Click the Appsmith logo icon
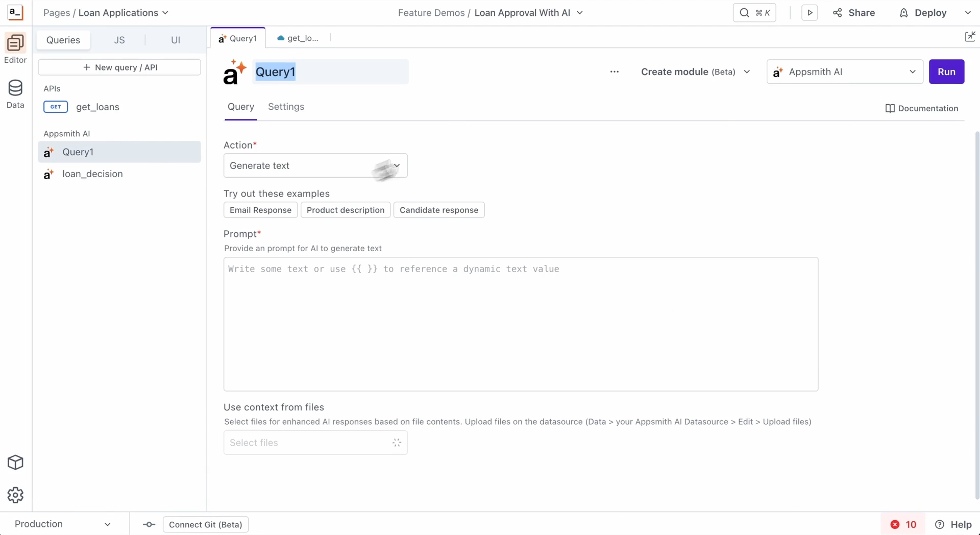 [15, 12]
